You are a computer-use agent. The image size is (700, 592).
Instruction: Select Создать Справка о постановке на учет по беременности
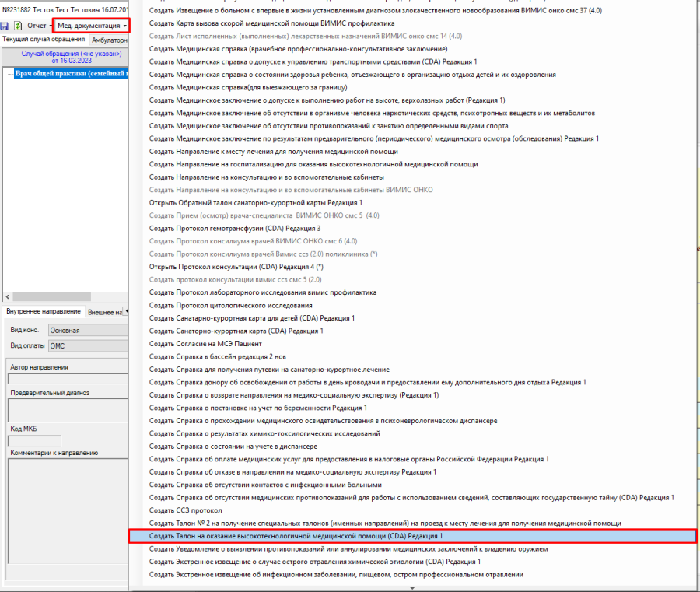tap(258, 408)
